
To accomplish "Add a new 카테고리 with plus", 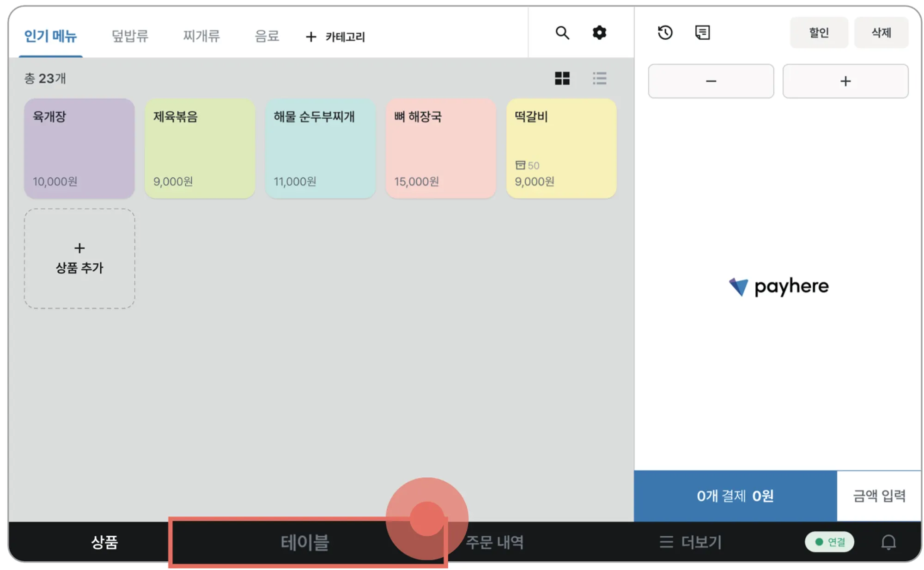I will click(x=335, y=36).
